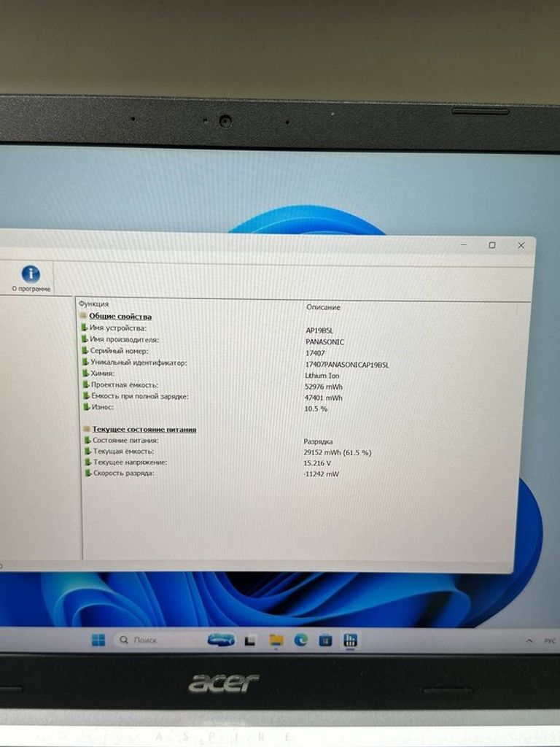Select the 'Имя устройства:' row label

(117, 328)
